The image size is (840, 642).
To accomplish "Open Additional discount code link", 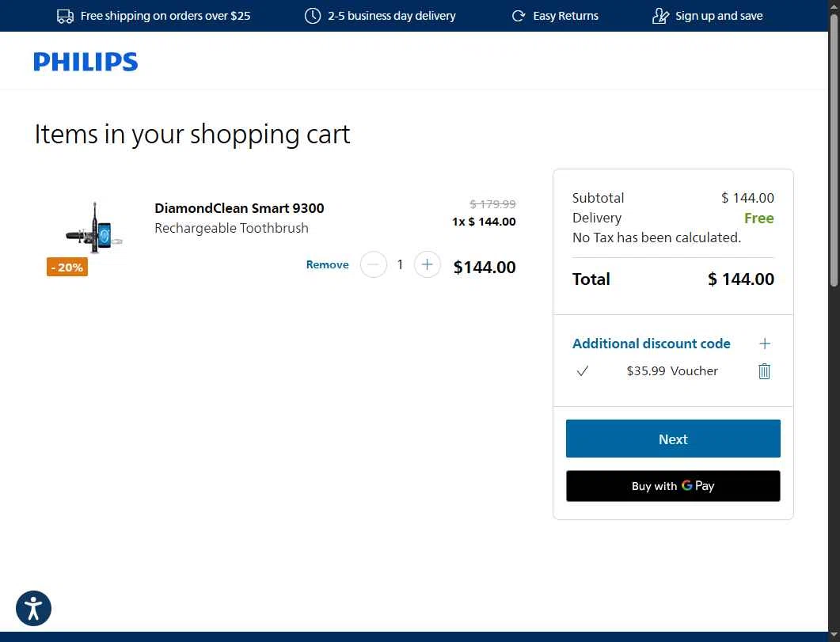I will click(651, 344).
